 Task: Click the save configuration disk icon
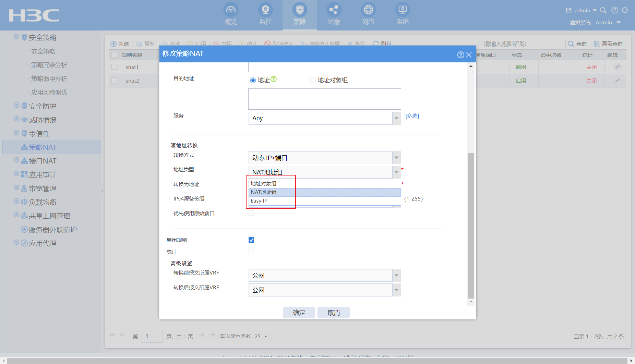click(569, 10)
